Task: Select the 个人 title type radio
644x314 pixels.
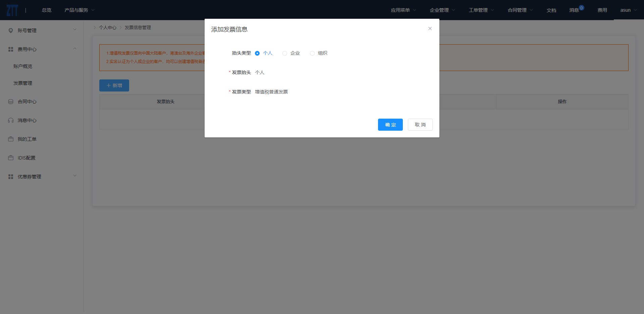Action: coord(257,53)
